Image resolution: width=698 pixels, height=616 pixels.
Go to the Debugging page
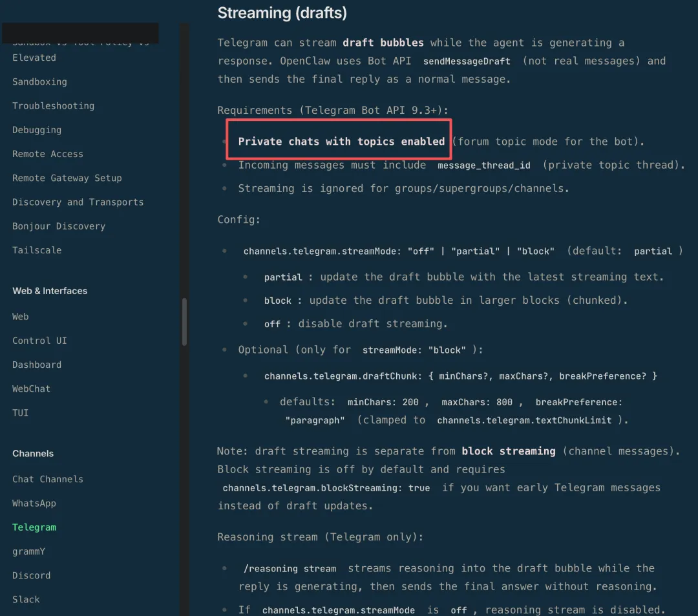(x=36, y=130)
